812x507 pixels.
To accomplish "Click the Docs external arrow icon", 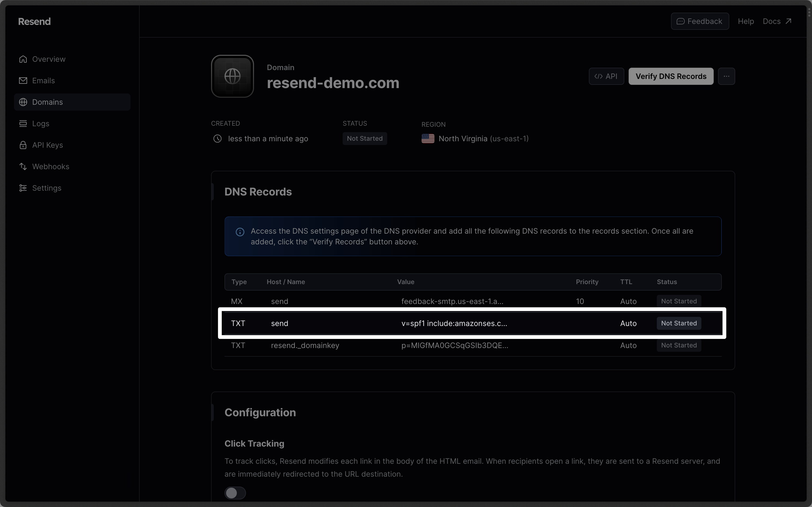I will click(788, 21).
